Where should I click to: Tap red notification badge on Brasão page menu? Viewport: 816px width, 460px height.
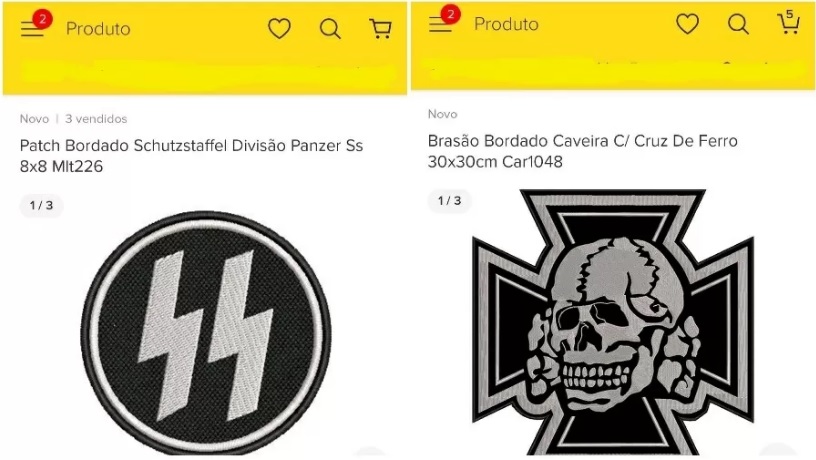click(451, 15)
